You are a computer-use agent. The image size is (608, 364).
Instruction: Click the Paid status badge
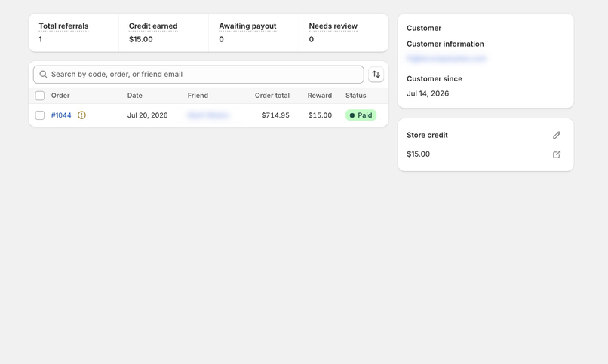click(x=361, y=115)
